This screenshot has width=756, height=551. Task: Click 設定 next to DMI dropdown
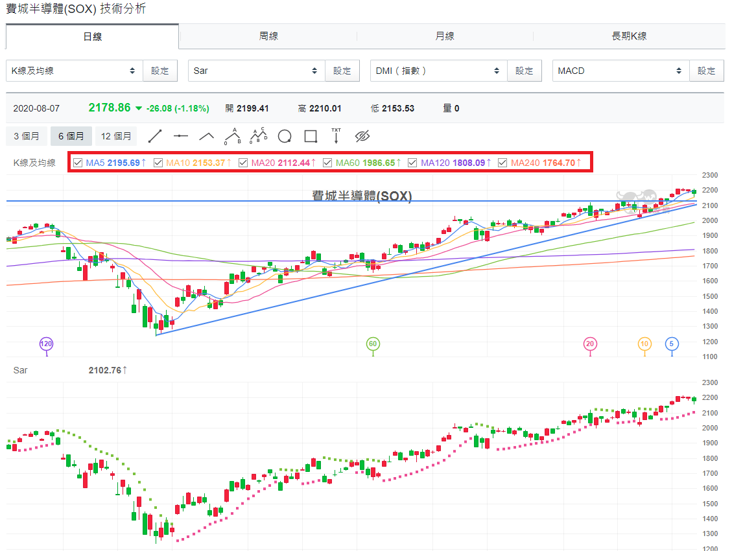coord(525,71)
